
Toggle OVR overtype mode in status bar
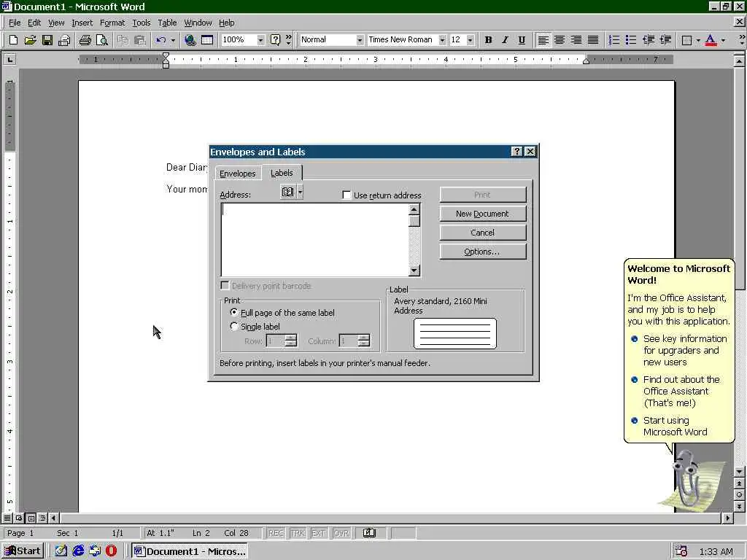(x=341, y=533)
